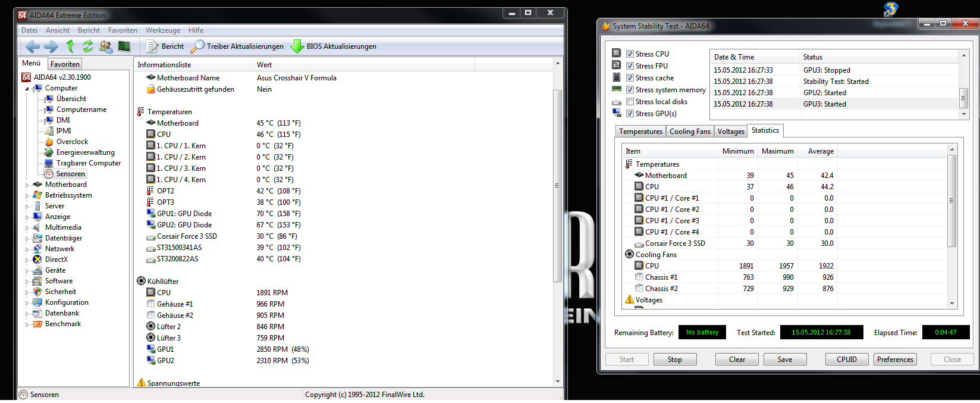
Task: Click the Forward arrow toolbar icon
Action: [x=51, y=46]
